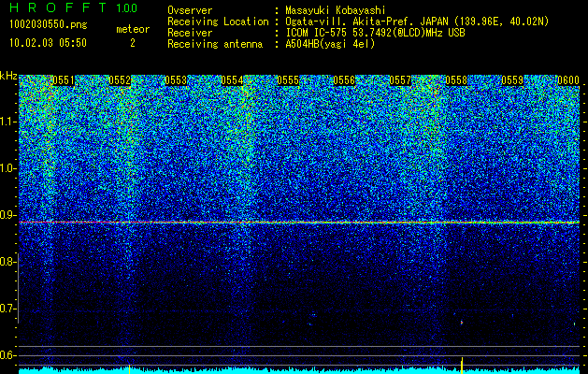Click the 1.0 kHz axis label
The height and width of the screenshot is (374, 588).
8,168
